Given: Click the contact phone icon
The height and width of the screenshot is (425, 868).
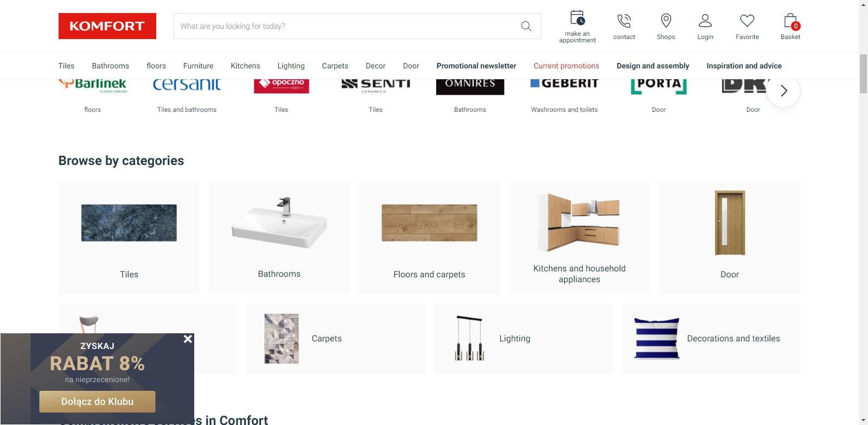Looking at the screenshot, I should point(624,21).
